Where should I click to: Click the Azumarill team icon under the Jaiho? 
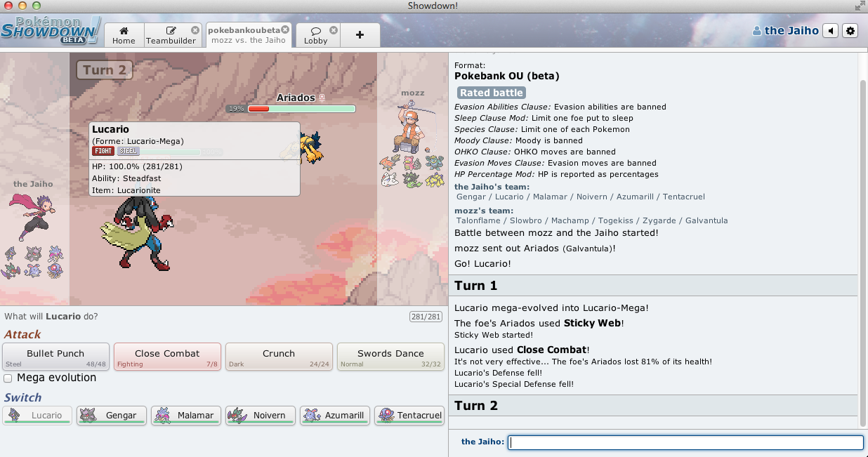click(x=32, y=270)
